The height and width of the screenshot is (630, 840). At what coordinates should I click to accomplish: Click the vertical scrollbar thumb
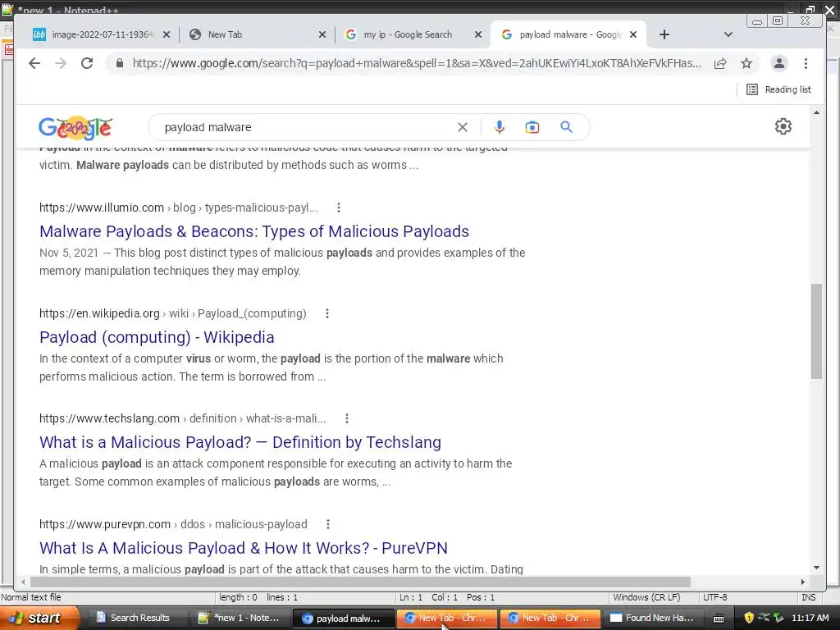pos(816,331)
